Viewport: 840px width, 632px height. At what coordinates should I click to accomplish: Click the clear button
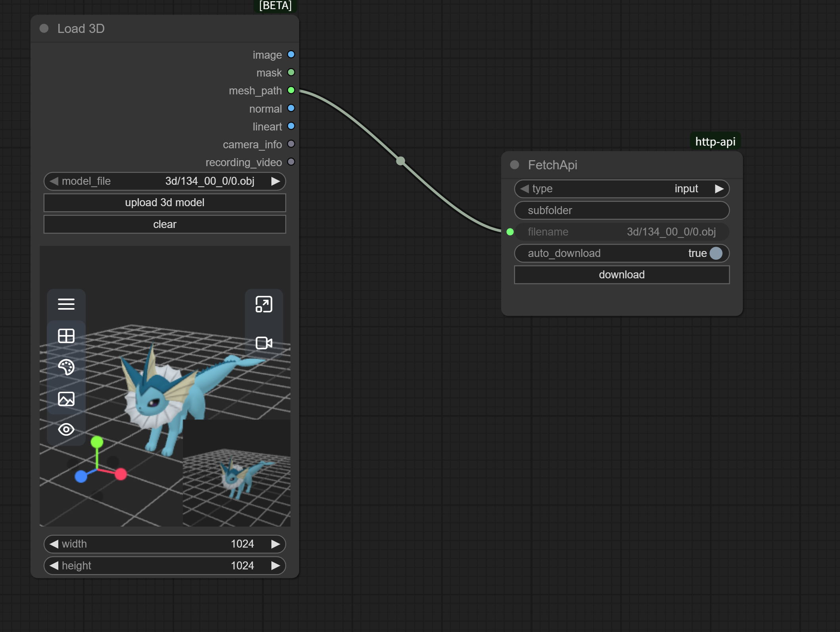(x=165, y=224)
